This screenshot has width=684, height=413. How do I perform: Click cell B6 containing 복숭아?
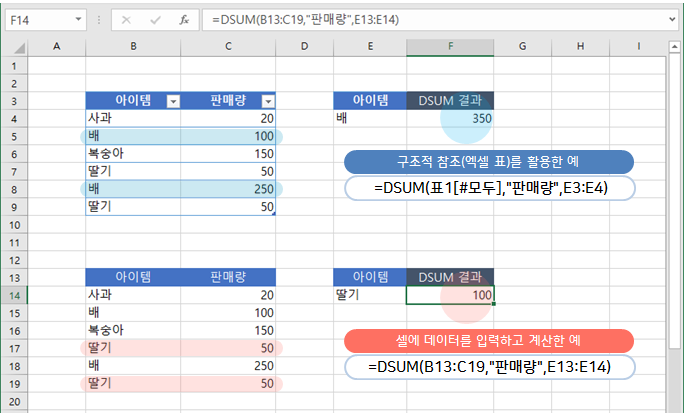[x=133, y=154]
